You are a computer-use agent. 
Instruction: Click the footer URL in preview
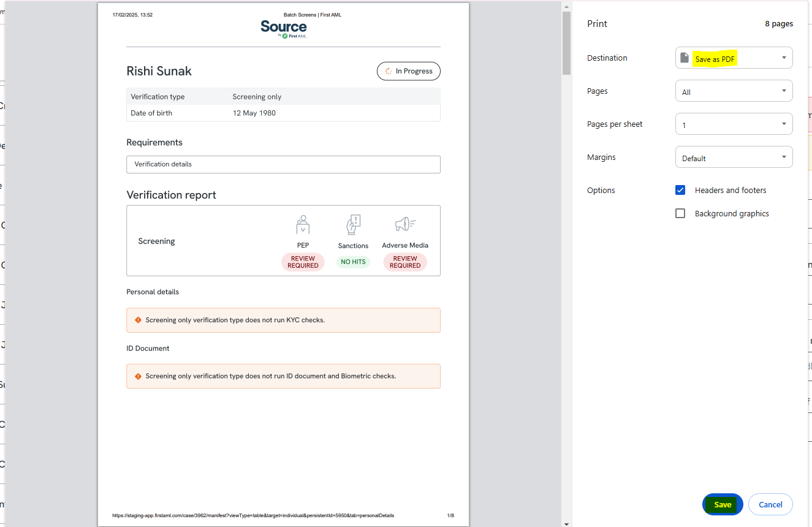coord(253,515)
